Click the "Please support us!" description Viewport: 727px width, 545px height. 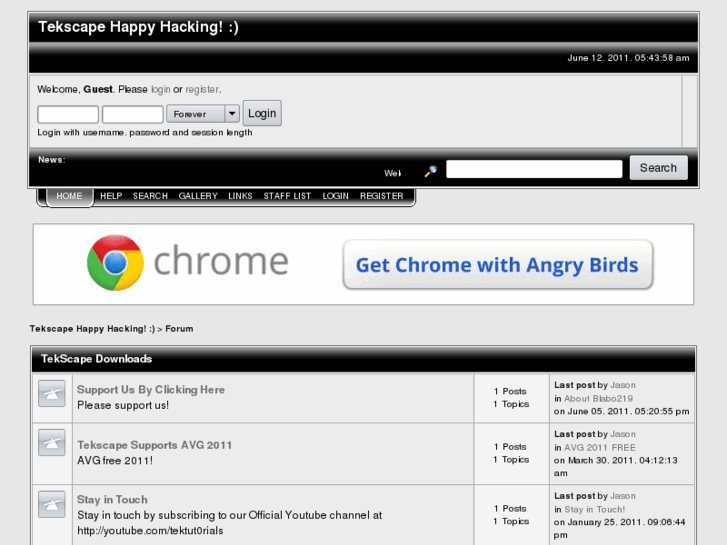pyautogui.click(x=123, y=405)
